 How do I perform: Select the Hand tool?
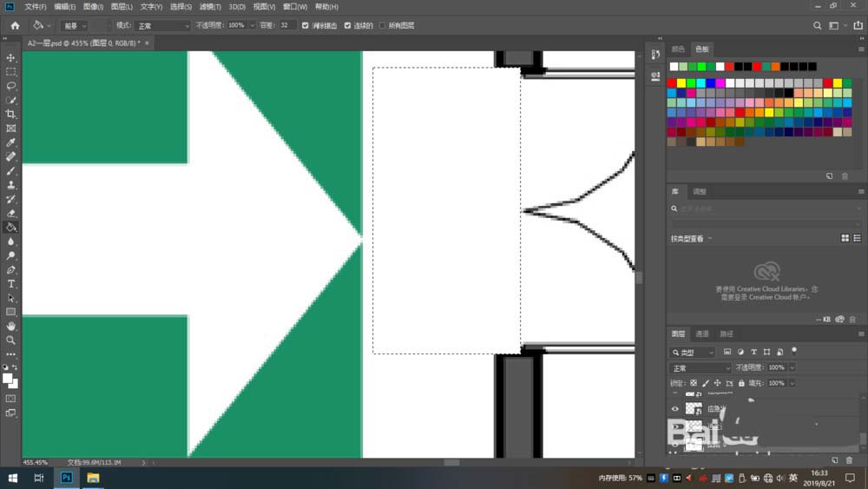[11, 326]
